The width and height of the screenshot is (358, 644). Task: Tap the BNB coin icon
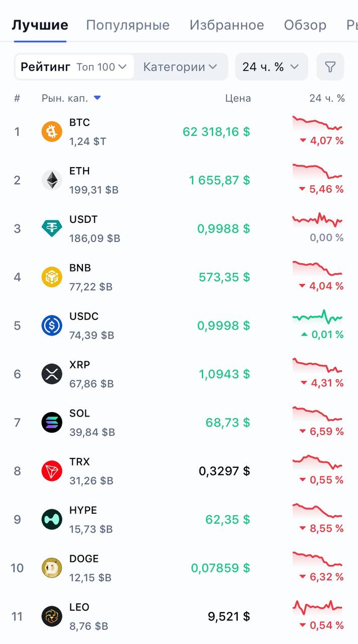pyautogui.click(x=52, y=277)
